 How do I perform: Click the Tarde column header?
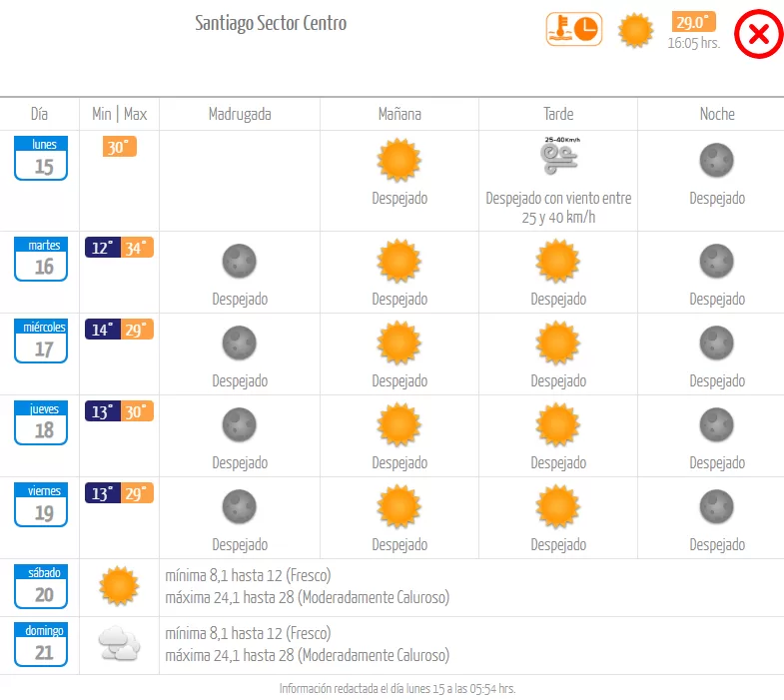pyautogui.click(x=558, y=114)
